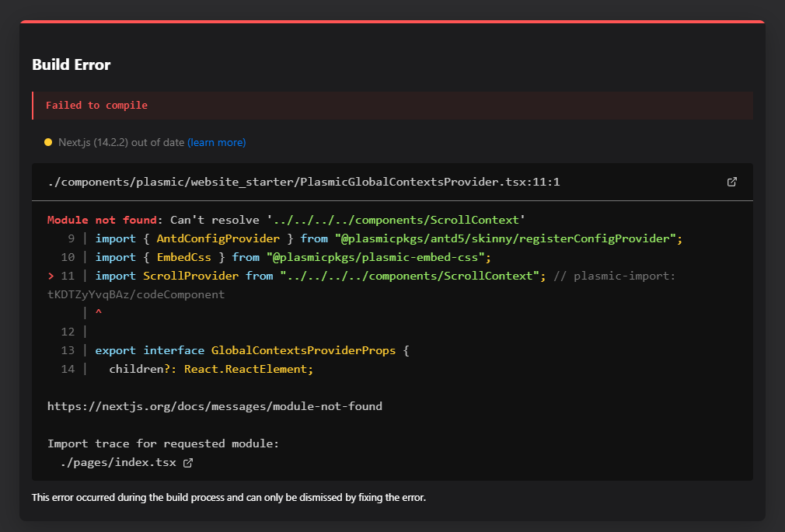785x532 pixels.
Task: Click the "Build Error" heading
Action: (72, 64)
